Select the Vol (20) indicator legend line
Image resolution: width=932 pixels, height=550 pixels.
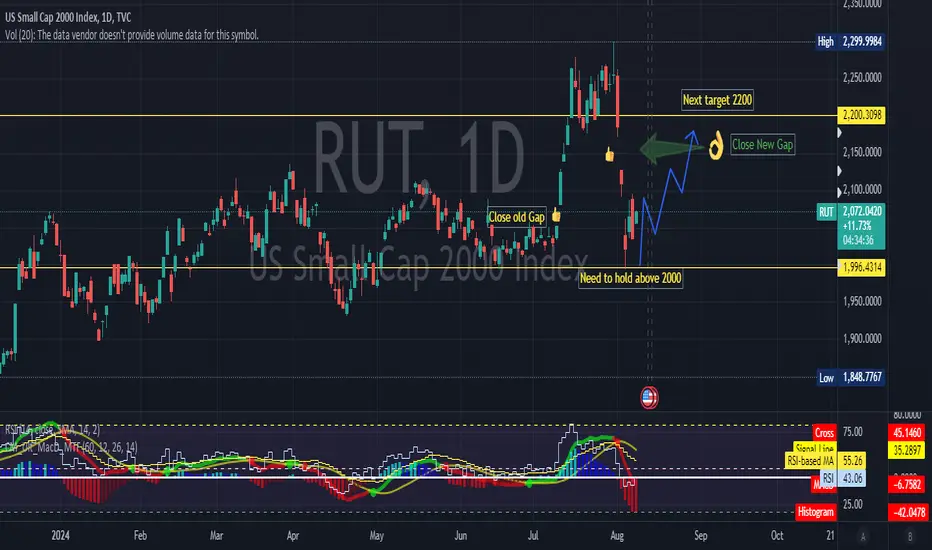click(132, 35)
